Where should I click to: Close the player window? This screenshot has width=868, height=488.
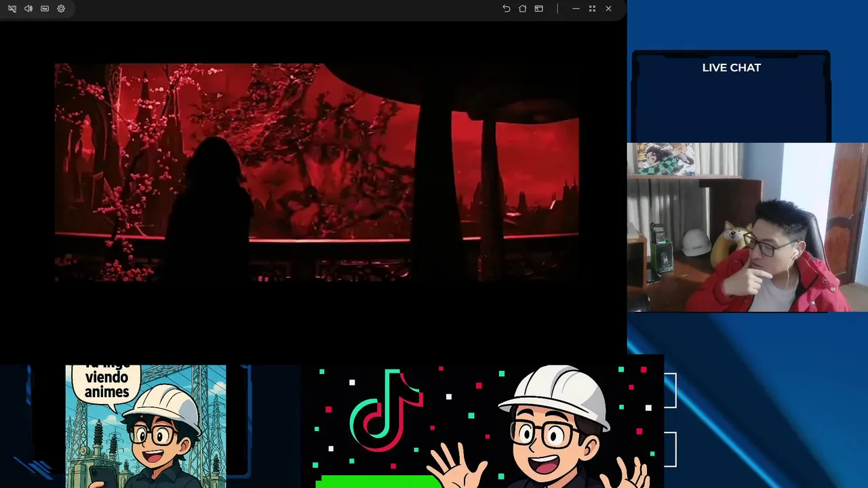coord(608,9)
